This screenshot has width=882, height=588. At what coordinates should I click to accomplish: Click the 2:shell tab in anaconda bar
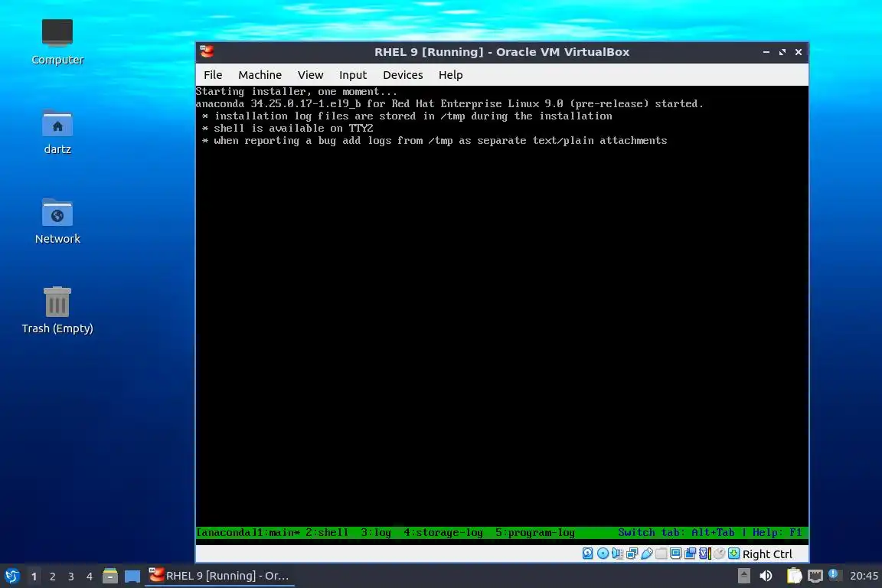pyautogui.click(x=327, y=532)
